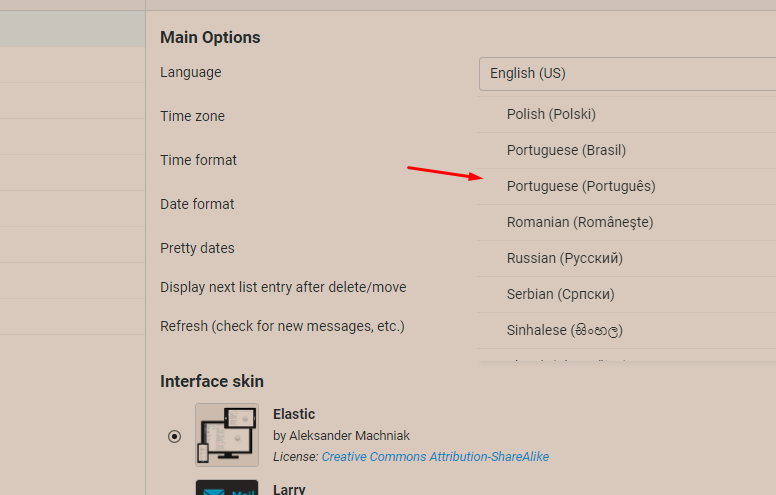Choose Russian (Русский) language option
This screenshot has width=776, height=495.
pos(564,258)
